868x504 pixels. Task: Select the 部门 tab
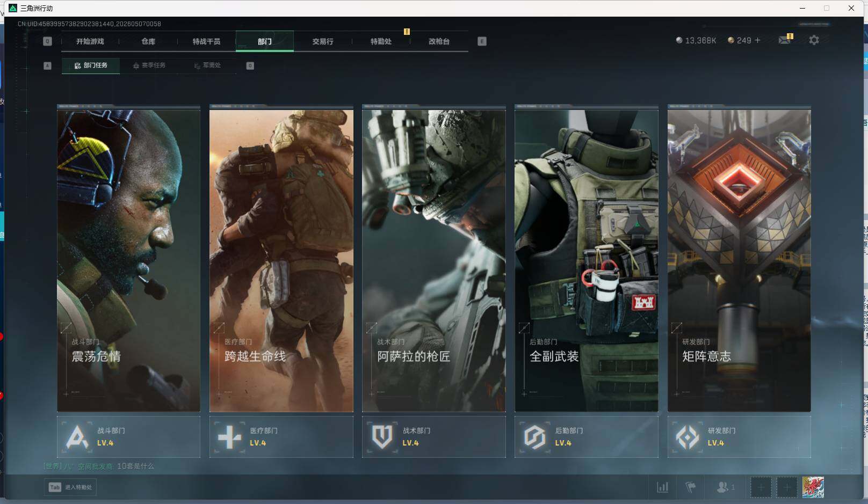[x=264, y=41]
